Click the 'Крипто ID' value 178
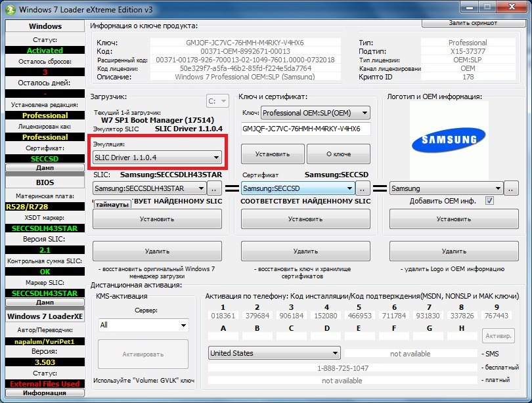The image size is (532, 403). tap(468, 77)
